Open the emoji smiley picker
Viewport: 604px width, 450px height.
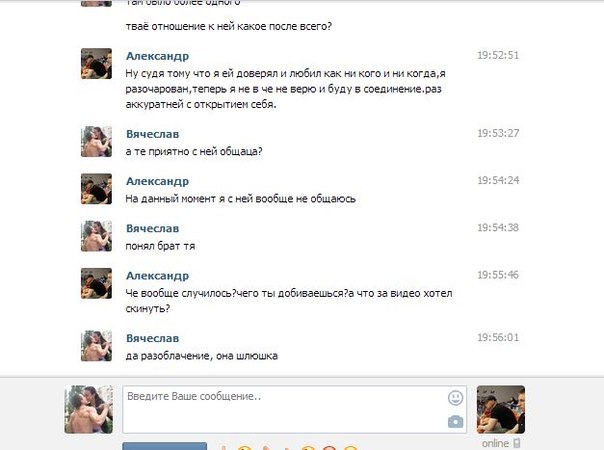point(455,398)
